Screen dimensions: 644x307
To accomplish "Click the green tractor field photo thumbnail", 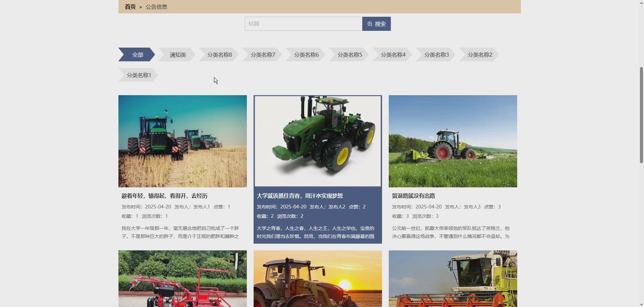I will (182, 141).
